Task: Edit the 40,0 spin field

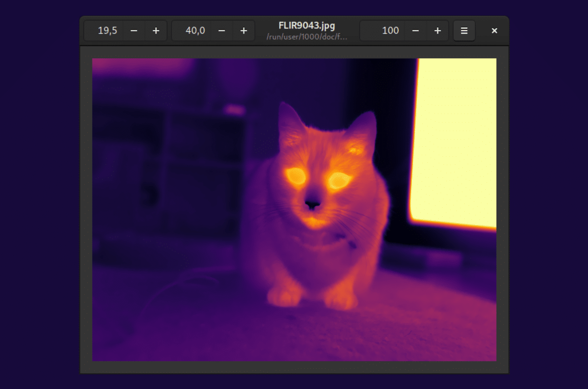Action: coord(191,31)
